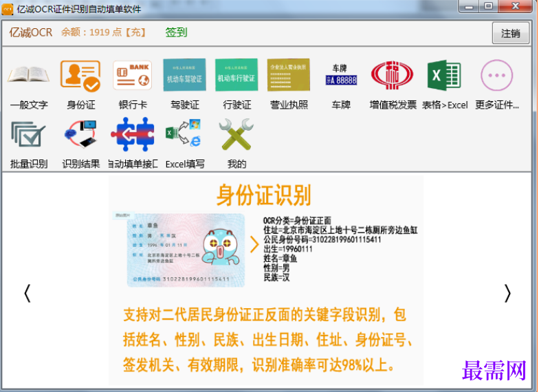This screenshot has height=392, width=539.
Task: Select the 身份证 ID card recognition icon
Action: pos(80,76)
